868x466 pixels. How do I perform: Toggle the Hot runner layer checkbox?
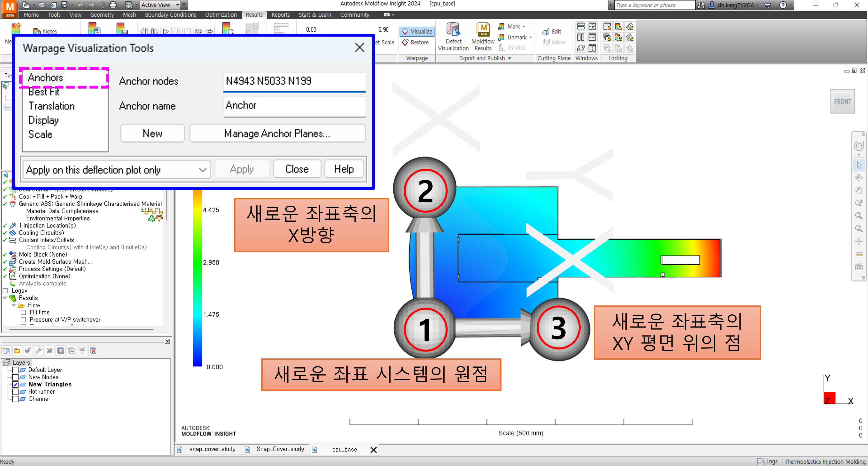15,391
